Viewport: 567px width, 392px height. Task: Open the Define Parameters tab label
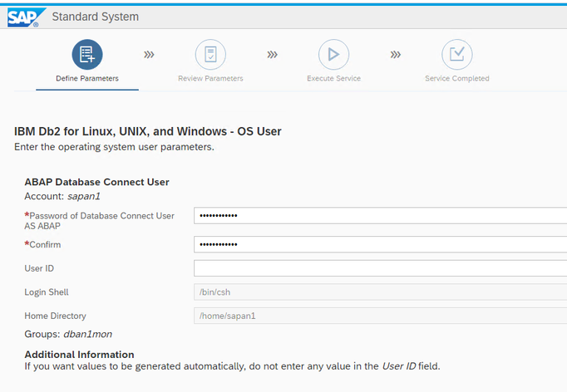coord(87,78)
